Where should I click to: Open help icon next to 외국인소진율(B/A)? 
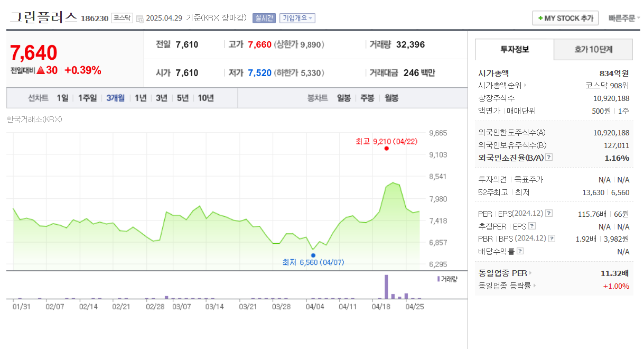pyautogui.click(x=549, y=158)
